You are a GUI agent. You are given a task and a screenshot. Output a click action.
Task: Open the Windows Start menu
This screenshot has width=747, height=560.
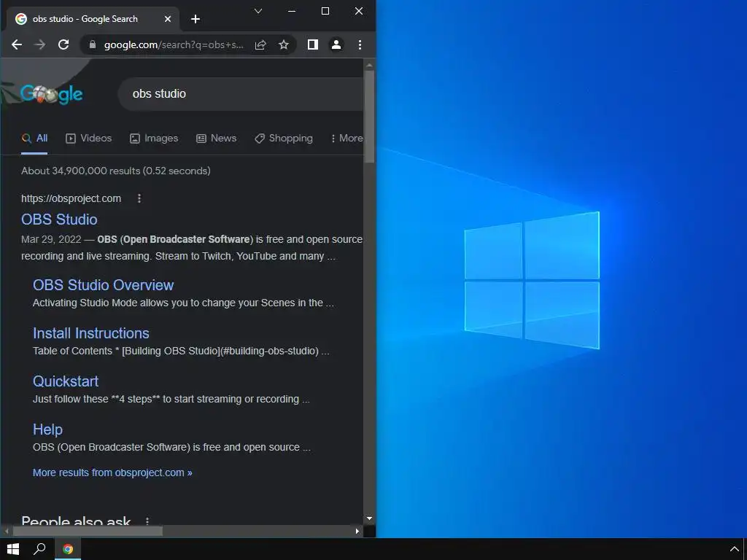point(13,549)
